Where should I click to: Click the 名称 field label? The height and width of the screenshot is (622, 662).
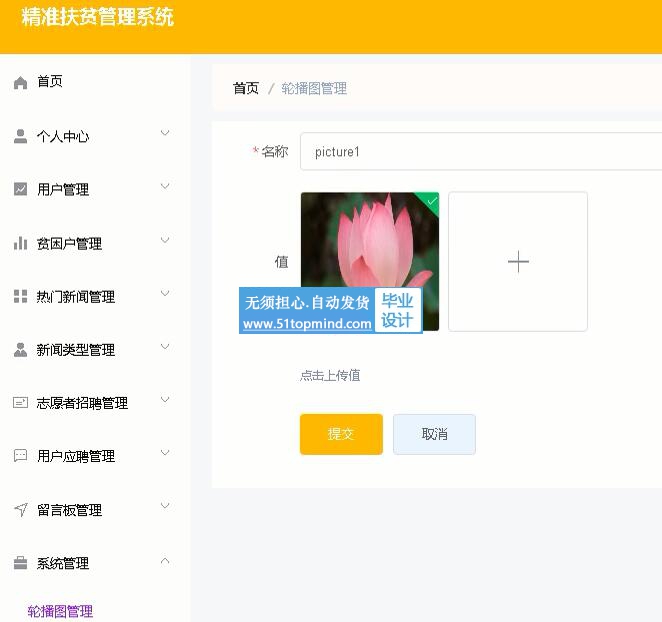pos(274,151)
